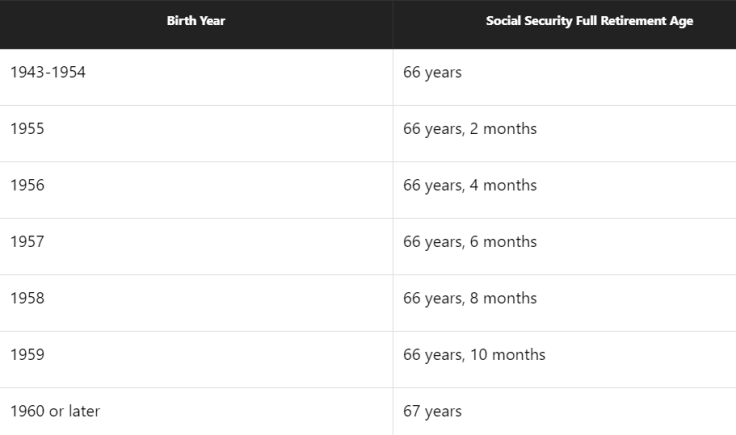Click the word later in last row
This screenshot has width=736, height=435.
click(84, 411)
